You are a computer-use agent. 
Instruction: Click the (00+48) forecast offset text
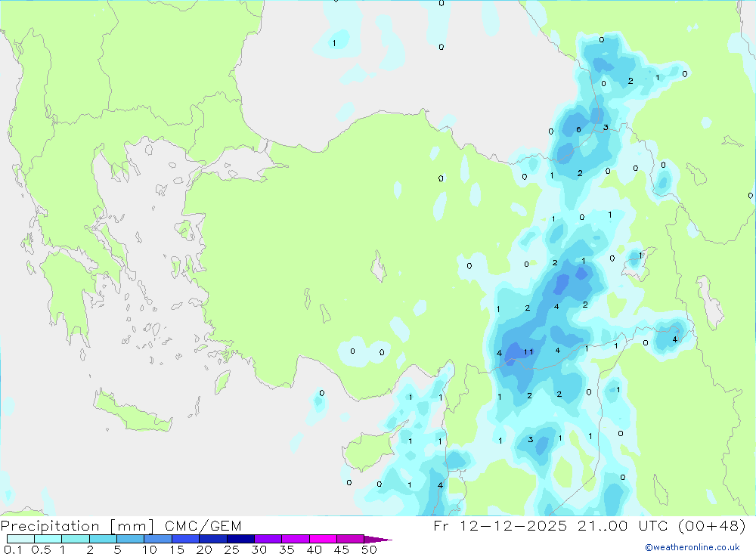click(712, 525)
